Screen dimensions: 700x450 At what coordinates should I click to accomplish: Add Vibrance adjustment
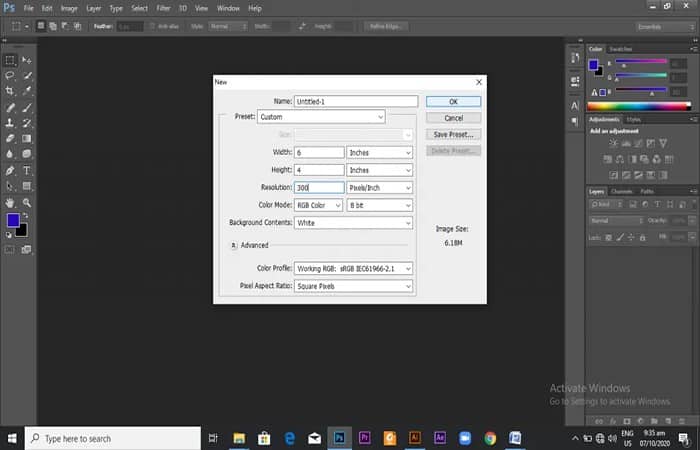[663, 143]
